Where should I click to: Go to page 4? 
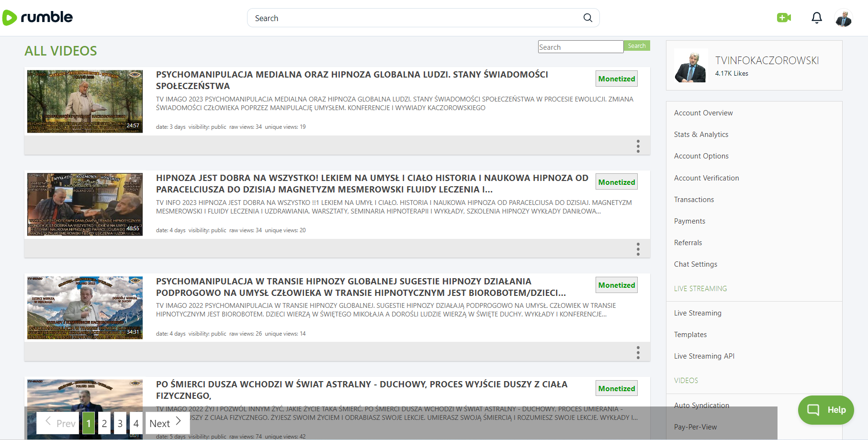[136, 423]
